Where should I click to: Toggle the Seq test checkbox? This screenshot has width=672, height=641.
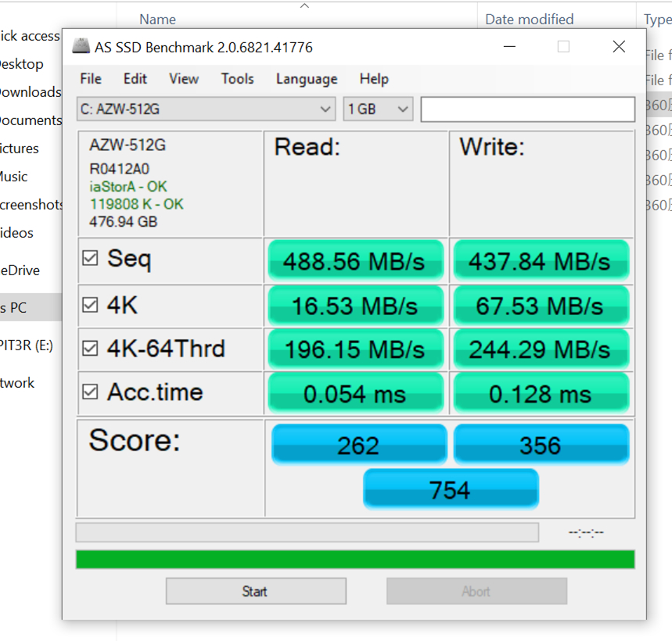click(91, 258)
